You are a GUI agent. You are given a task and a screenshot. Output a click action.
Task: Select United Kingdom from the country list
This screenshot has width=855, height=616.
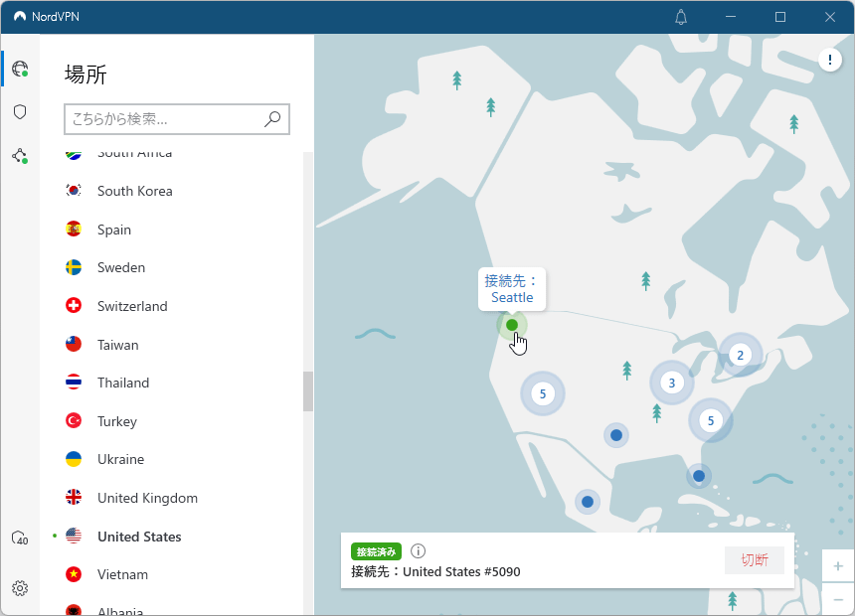coord(147,498)
